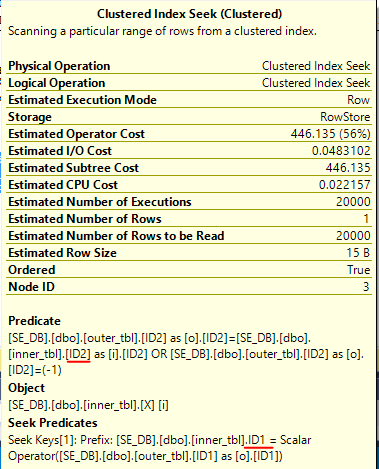The height and width of the screenshot is (469, 379).
Task: Select the 15 B row size value
Action: (358, 253)
